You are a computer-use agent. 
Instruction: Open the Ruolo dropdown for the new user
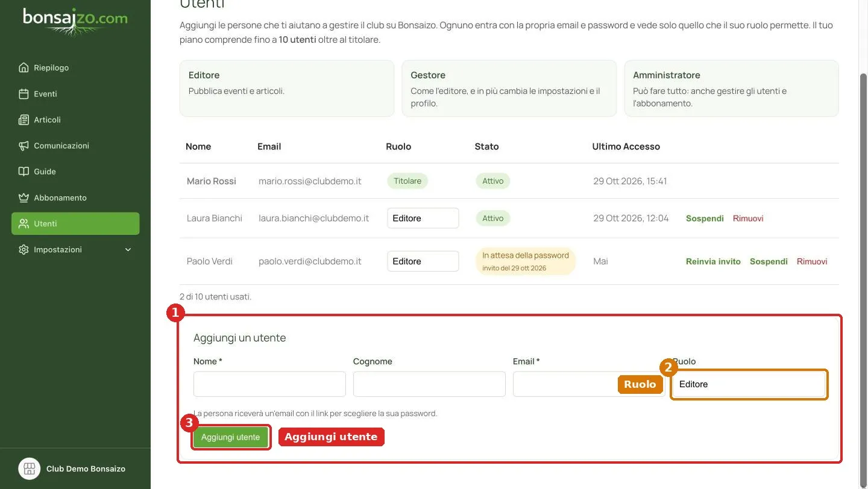tap(749, 384)
